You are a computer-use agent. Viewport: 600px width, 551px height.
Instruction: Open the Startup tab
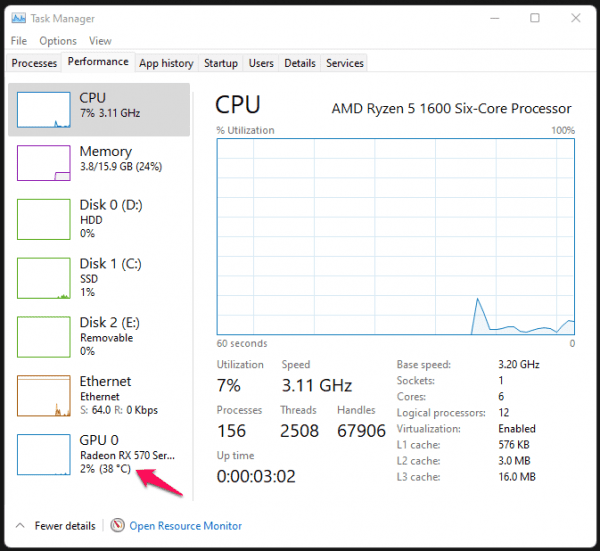pos(221,63)
